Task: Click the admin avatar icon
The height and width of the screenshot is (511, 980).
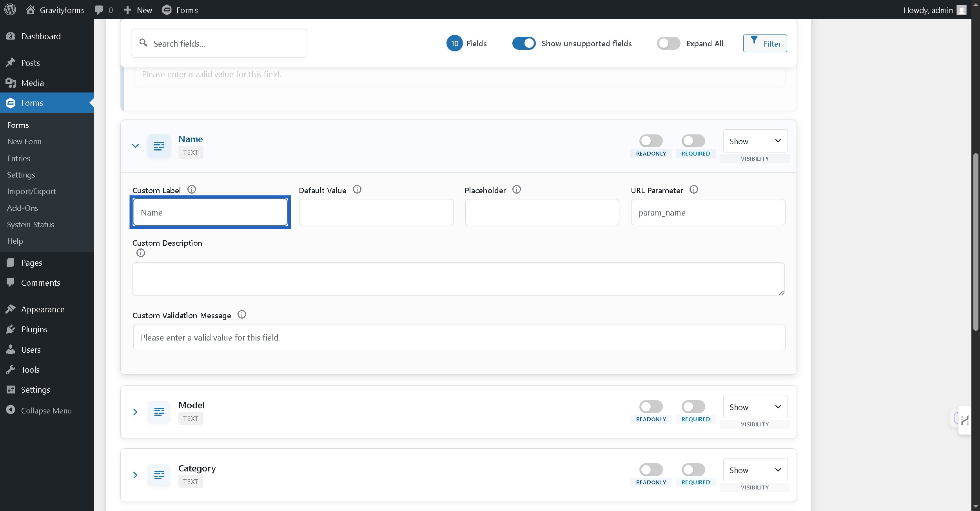Action: coord(962,10)
